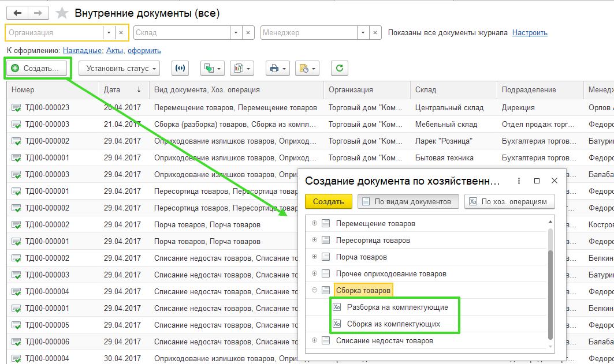The image size is (614, 364).
Task: Open the document-with-clock icon menu
Action: pyautogui.click(x=307, y=69)
